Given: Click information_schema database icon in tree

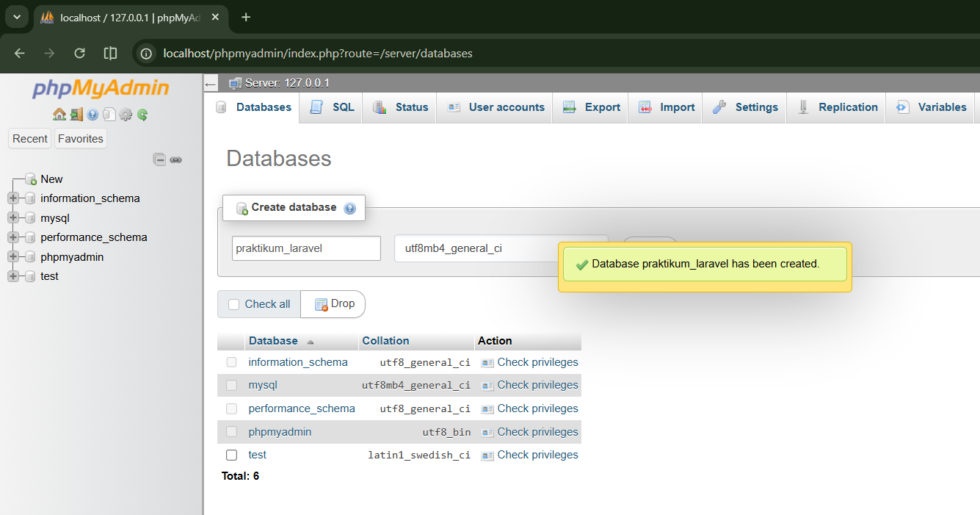Looking at the screenshot, I should coord(30,198).
